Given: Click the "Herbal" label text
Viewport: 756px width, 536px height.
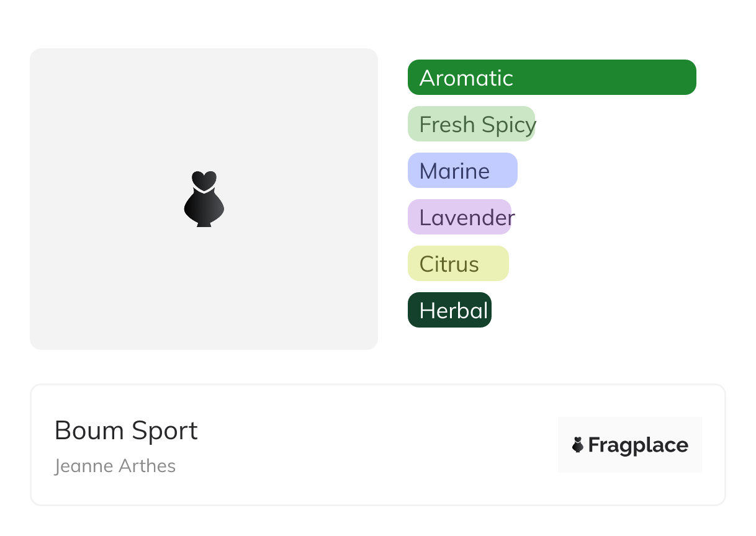Looking at the screenshot, I should click(x=454, y=311).
